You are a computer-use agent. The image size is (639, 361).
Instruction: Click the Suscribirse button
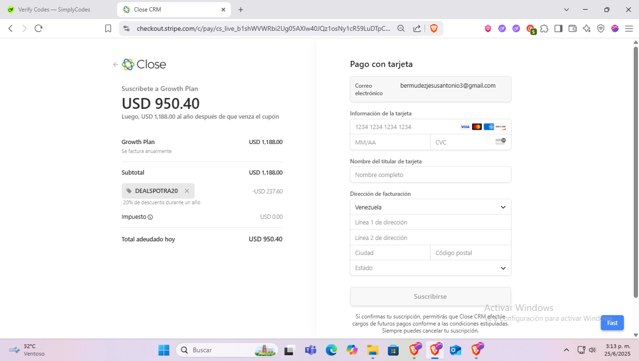pos(430,297)
